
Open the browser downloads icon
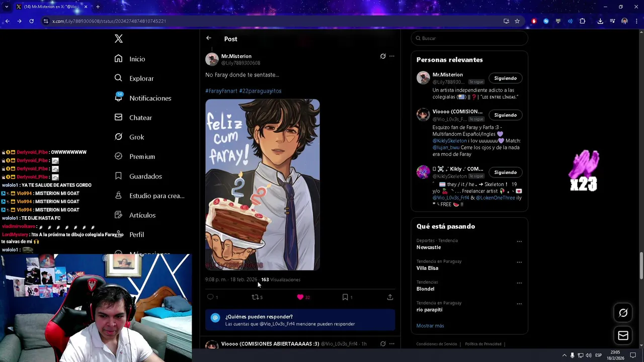[x=600, y=21]
